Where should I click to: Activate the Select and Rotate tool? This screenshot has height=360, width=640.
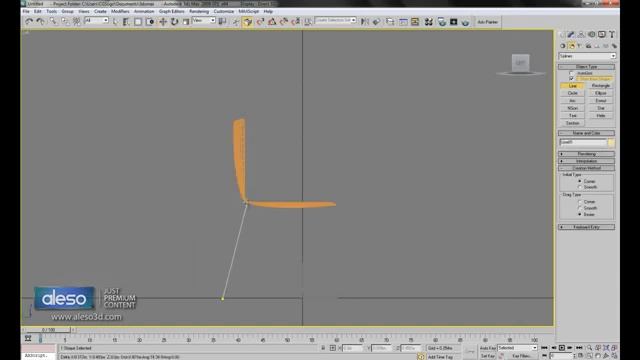pos(174,22)
